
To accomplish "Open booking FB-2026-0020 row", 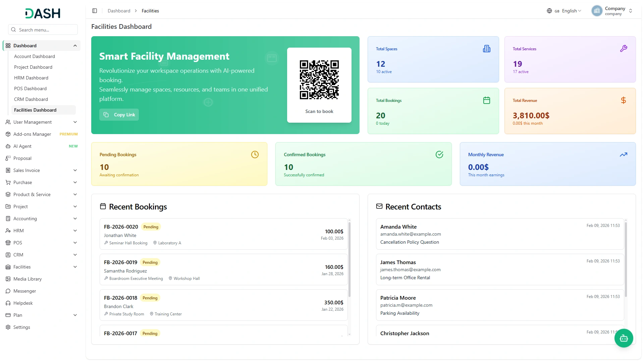I will (224, 234).
